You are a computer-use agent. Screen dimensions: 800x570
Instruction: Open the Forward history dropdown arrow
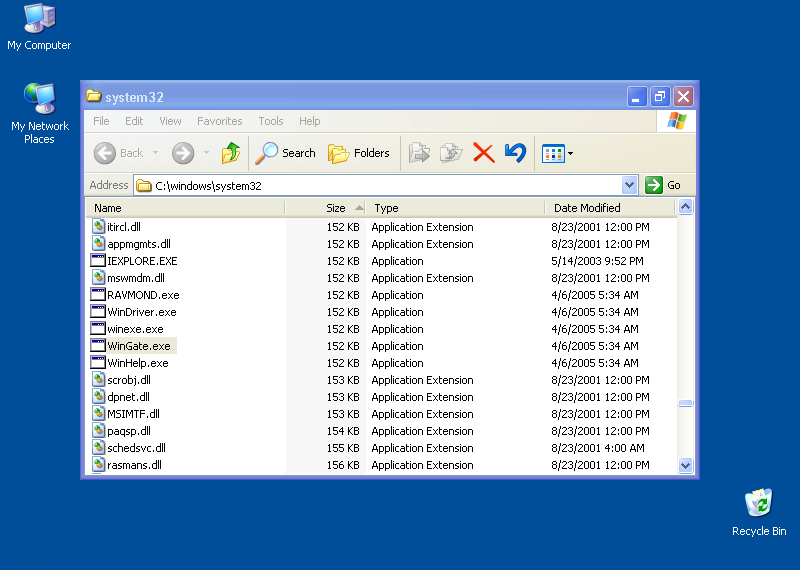206,153
